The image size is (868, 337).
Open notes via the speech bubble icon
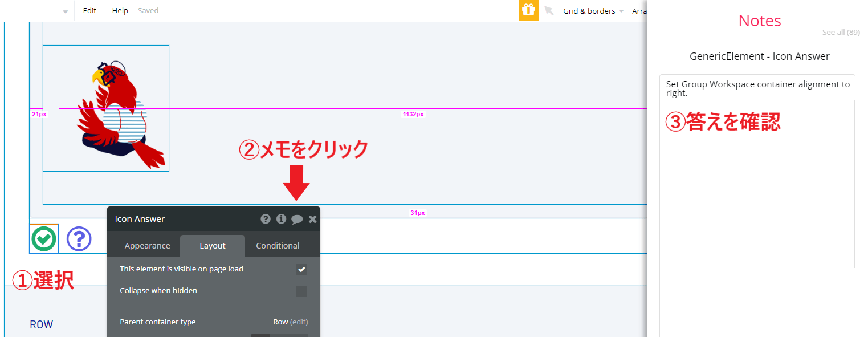point(297,218)
